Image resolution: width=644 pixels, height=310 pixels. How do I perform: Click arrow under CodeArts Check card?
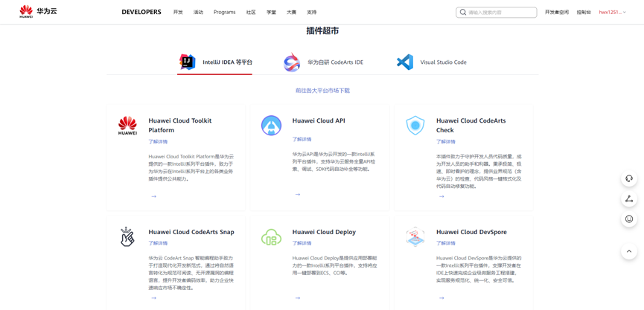pos(441,196)
